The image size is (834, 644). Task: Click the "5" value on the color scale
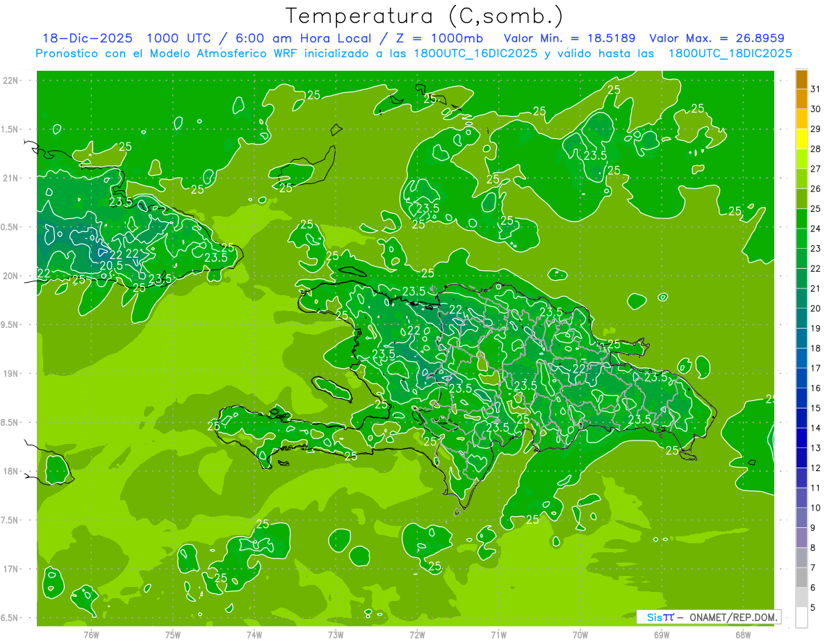click(813, 608)
